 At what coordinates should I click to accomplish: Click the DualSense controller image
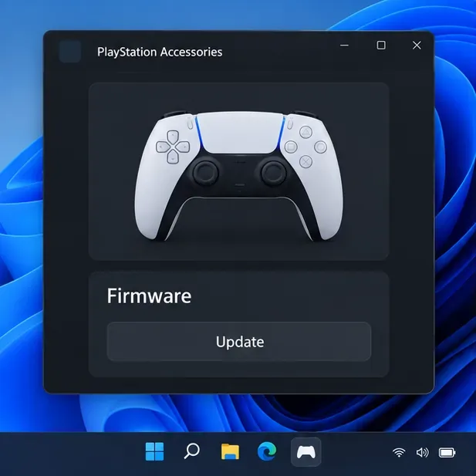(239, 176)
